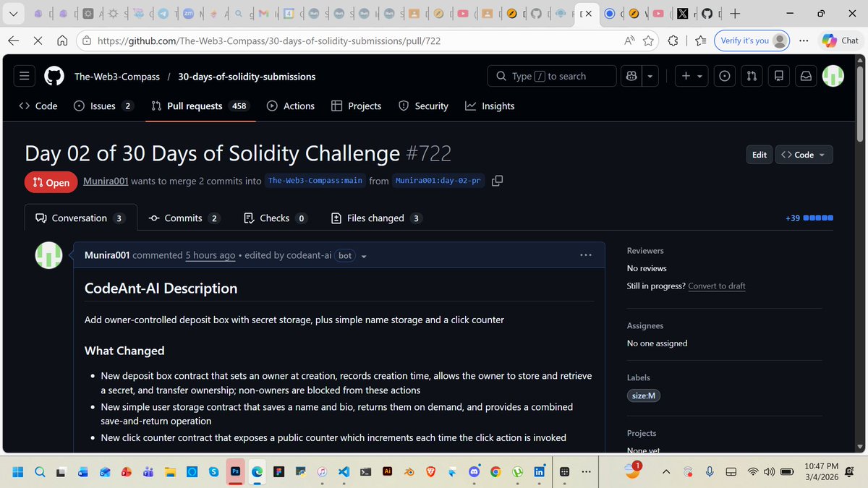The height and width of the screenshot is (488, 868).
Task: Open the tab search dropdown in browser
Action: point(15,14)
